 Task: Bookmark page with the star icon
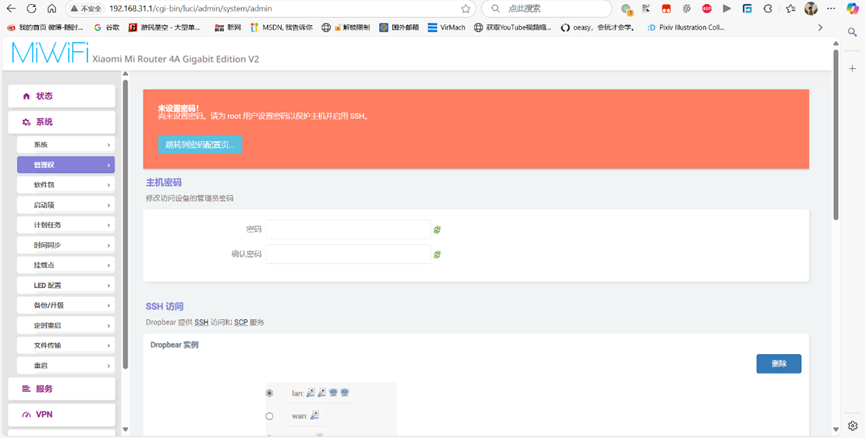point(466,8)
